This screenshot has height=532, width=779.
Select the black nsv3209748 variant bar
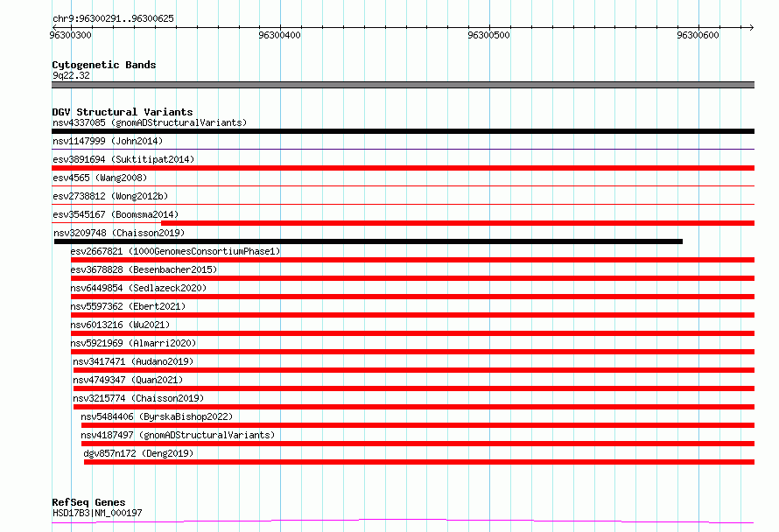pyautogui.click(x=368, y=241)
